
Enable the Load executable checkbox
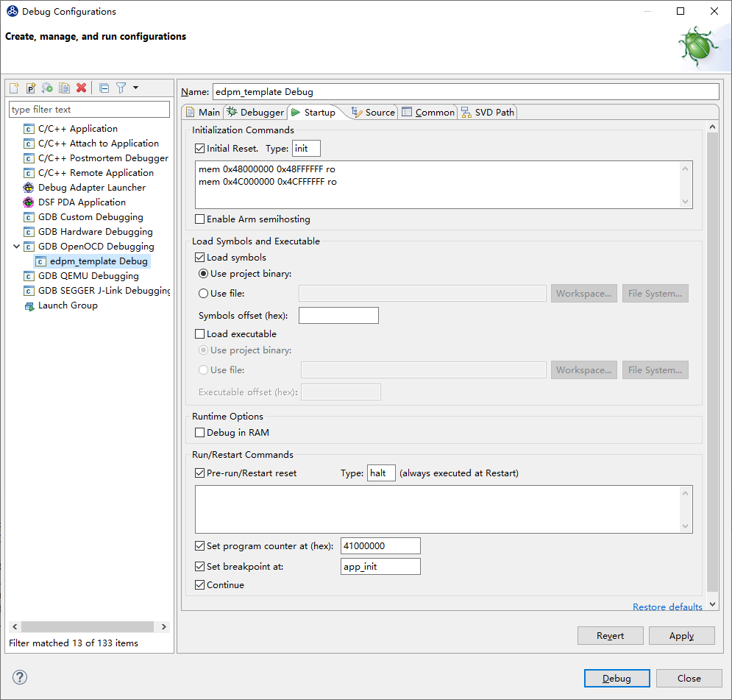click(x=200, y=334)
